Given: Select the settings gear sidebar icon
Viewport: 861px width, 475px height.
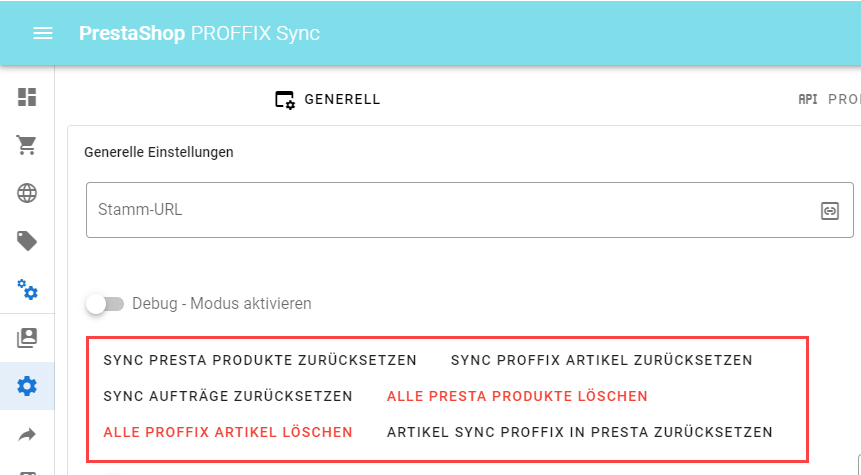Looking at the screenshot, I should click(27, 386).
